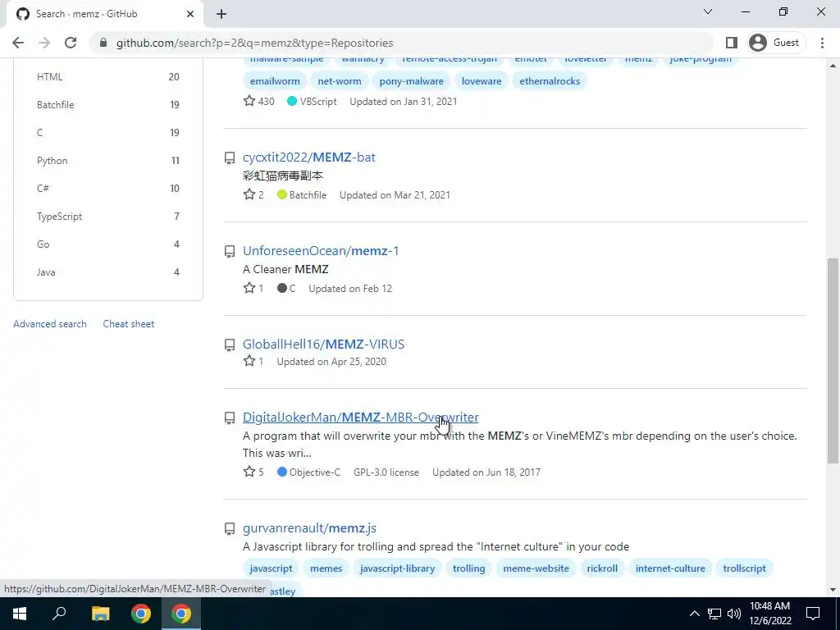Click the page vertical scrollbar thumb

(833, 360)
